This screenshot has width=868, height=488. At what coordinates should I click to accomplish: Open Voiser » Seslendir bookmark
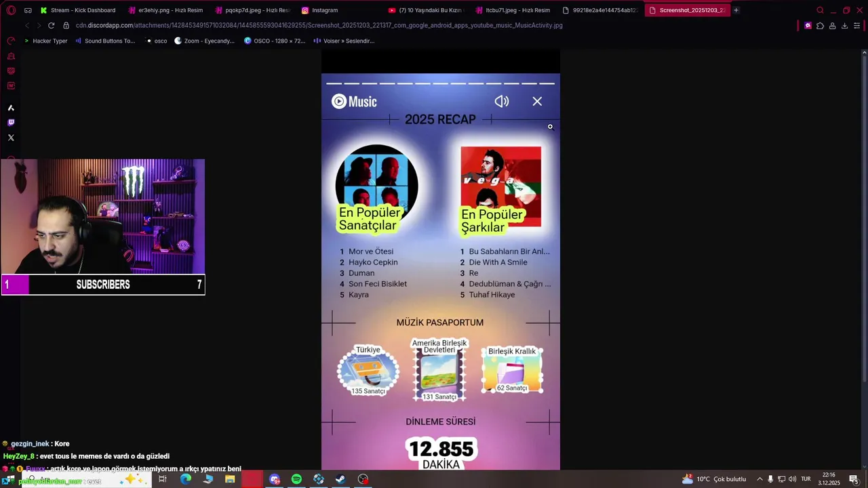(x=344, y=41)
